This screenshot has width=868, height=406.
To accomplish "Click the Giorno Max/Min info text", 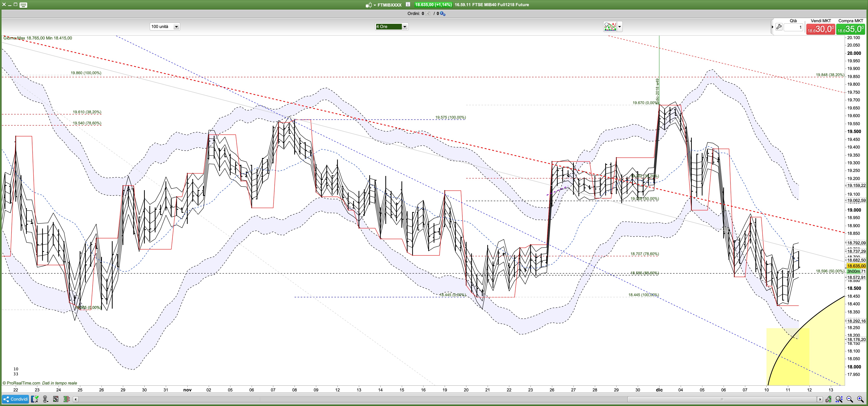I will pyautogui.click(x=37, y=38).
